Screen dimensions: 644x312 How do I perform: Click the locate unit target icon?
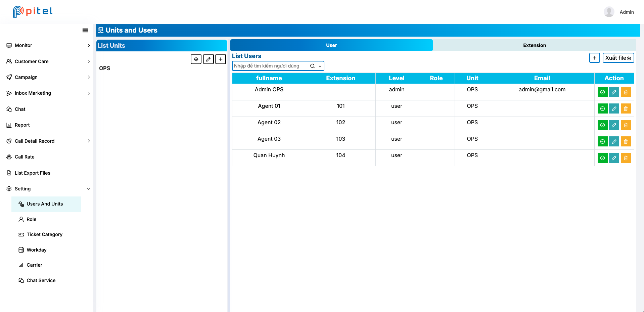[196, 59]
